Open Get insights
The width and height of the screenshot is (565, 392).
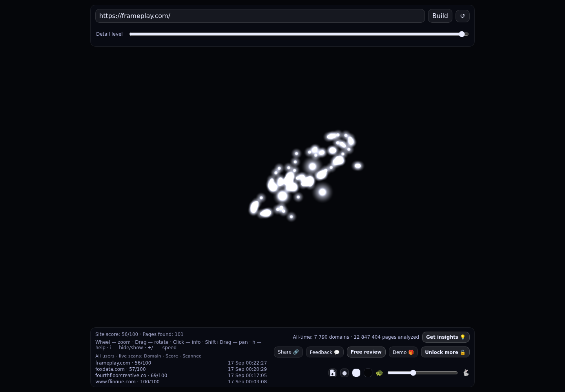446,337
